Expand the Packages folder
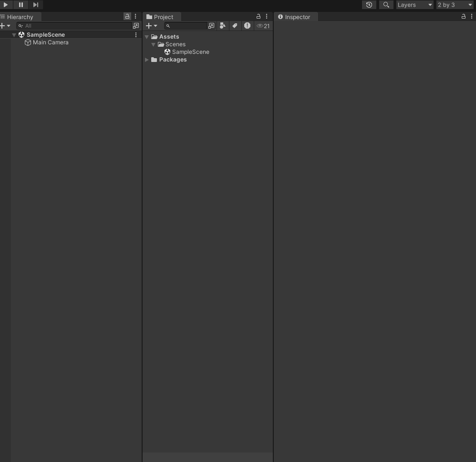Screen dimensions: 476x462 [147, 60]
